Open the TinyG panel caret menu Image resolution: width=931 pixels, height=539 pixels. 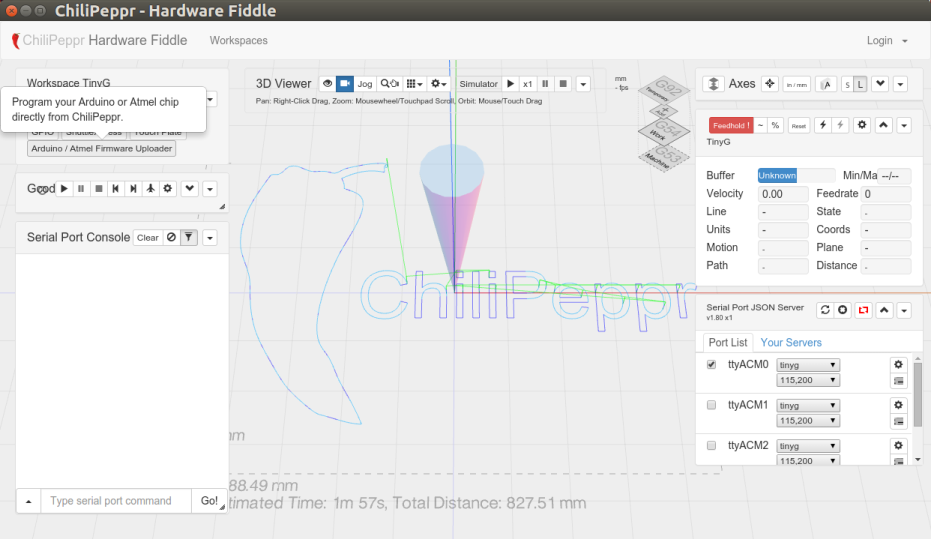pos(904,126)
